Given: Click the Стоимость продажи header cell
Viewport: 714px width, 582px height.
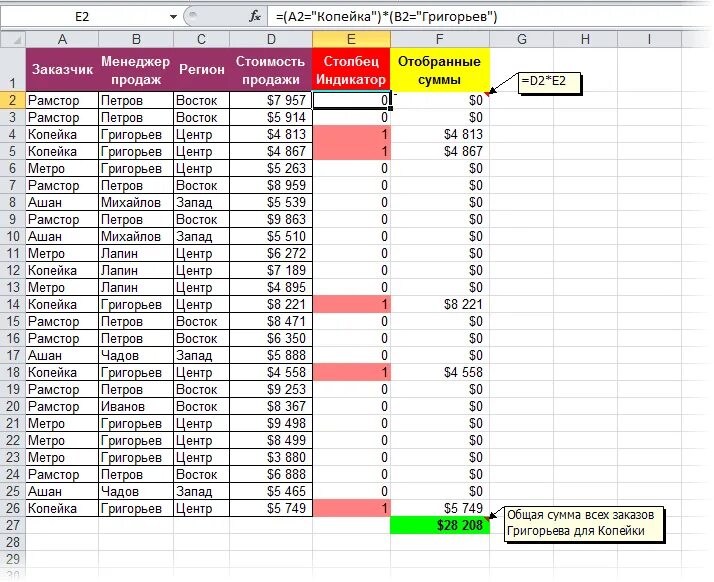Looking at the screenshot, I should coord(271,70).
